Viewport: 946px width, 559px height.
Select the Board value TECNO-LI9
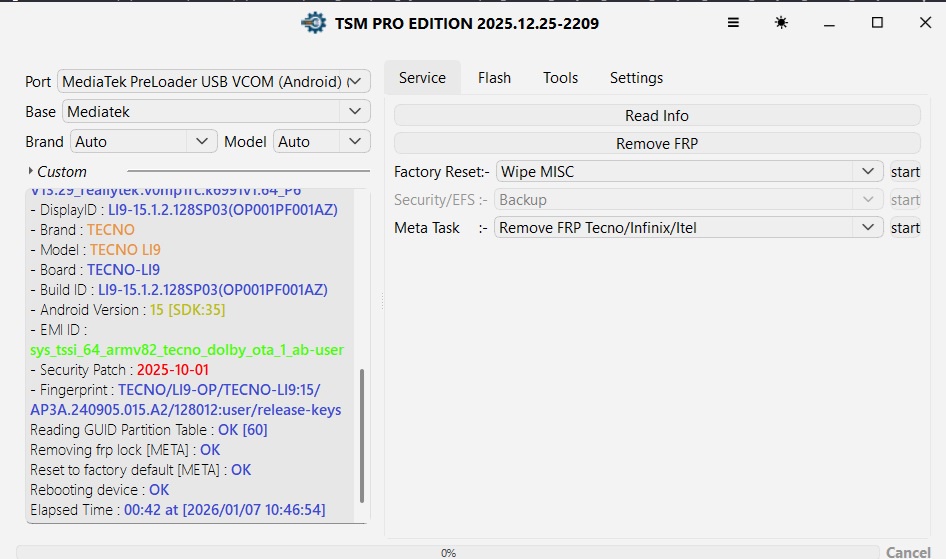[123, 270]
